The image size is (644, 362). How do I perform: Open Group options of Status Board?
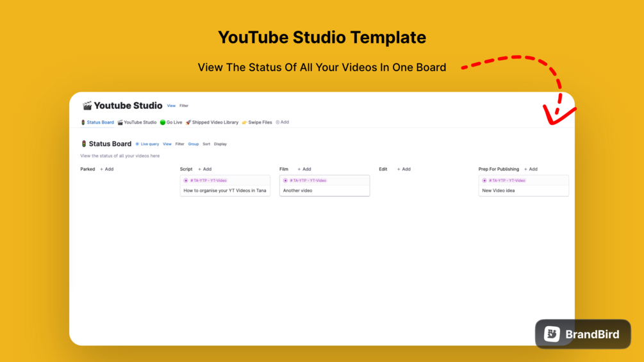pyautogui.click(x=194, y=144)
